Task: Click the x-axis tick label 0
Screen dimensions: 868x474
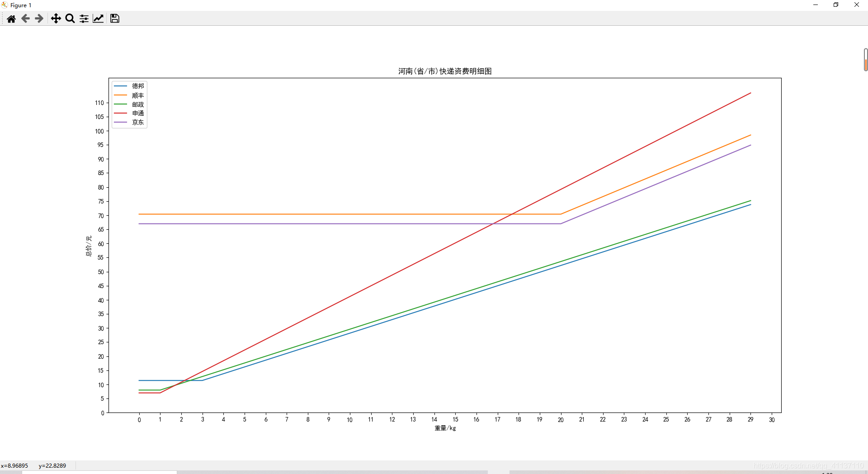Action: click(139, 420)
